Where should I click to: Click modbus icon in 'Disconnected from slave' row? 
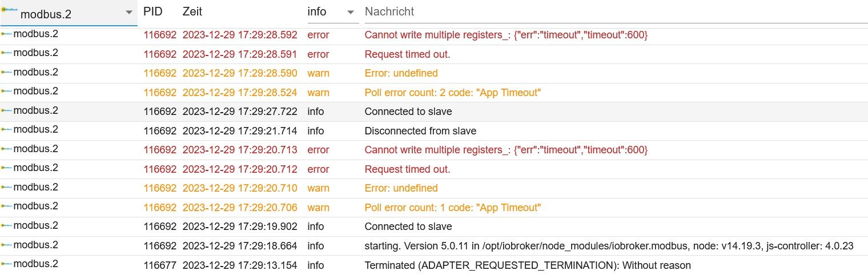7,130
